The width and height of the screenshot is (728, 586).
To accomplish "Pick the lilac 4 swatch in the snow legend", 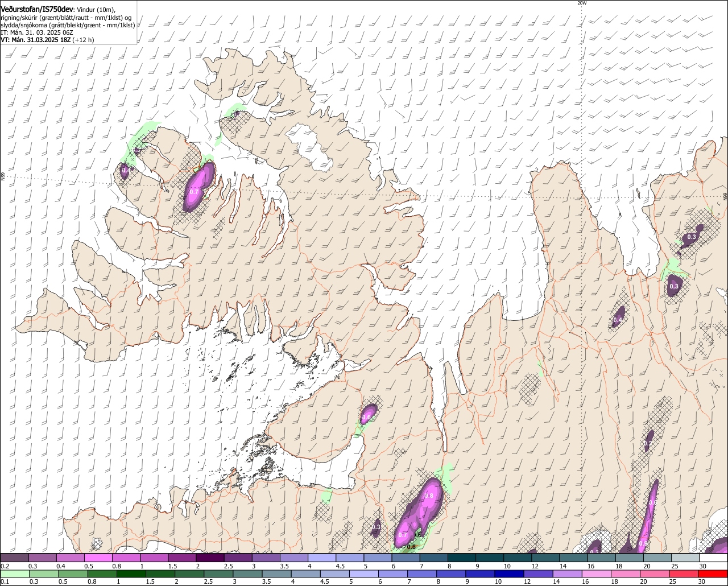I will tap(321, 558).
